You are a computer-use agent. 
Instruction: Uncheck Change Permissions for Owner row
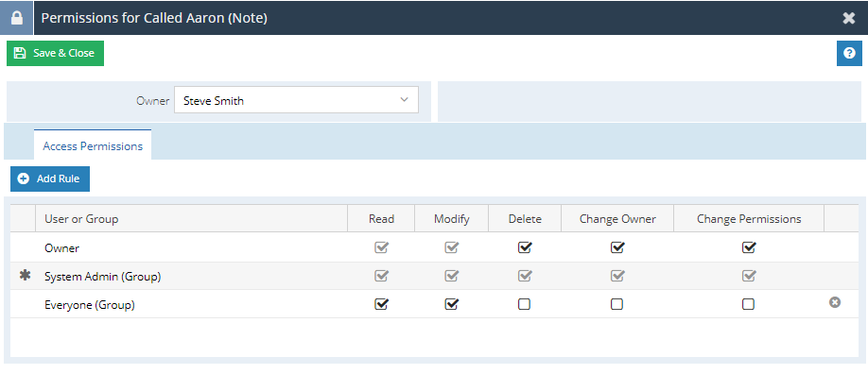pyautogui.click(x=749, y=247)
